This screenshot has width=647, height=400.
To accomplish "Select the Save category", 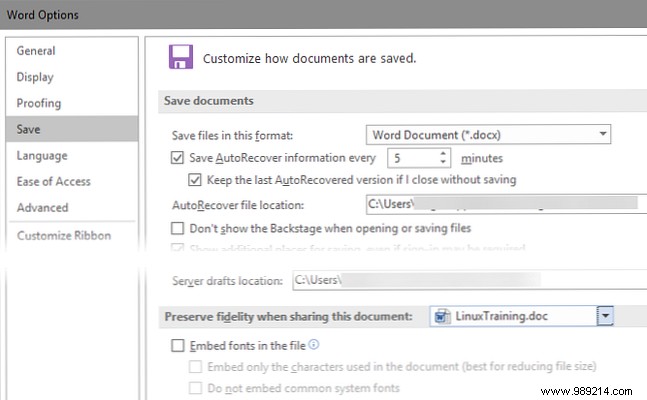I will coord(72,129).
